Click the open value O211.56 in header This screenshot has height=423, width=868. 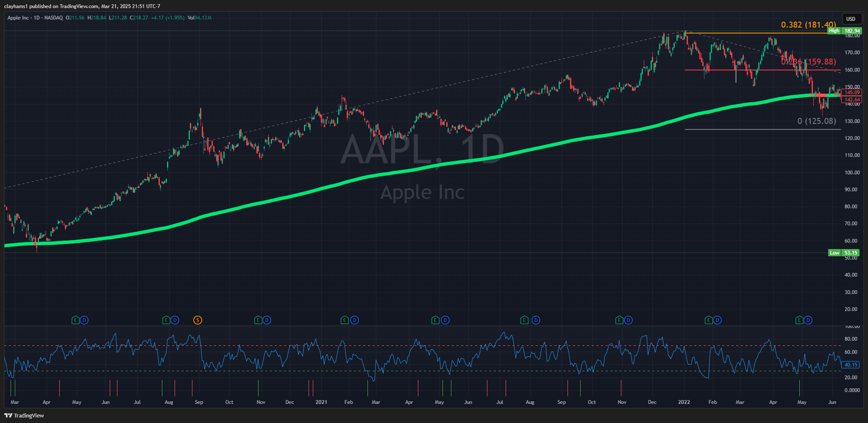pos(75,18)
